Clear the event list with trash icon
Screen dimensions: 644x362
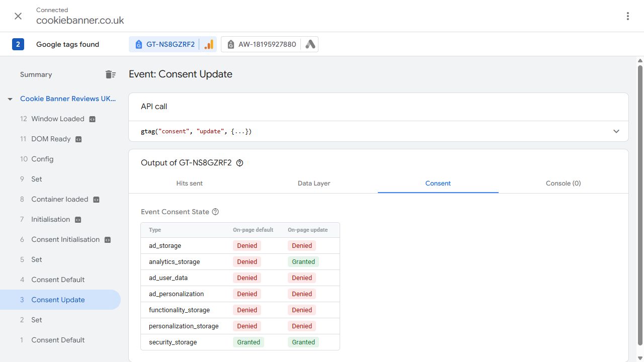[111, 74]
